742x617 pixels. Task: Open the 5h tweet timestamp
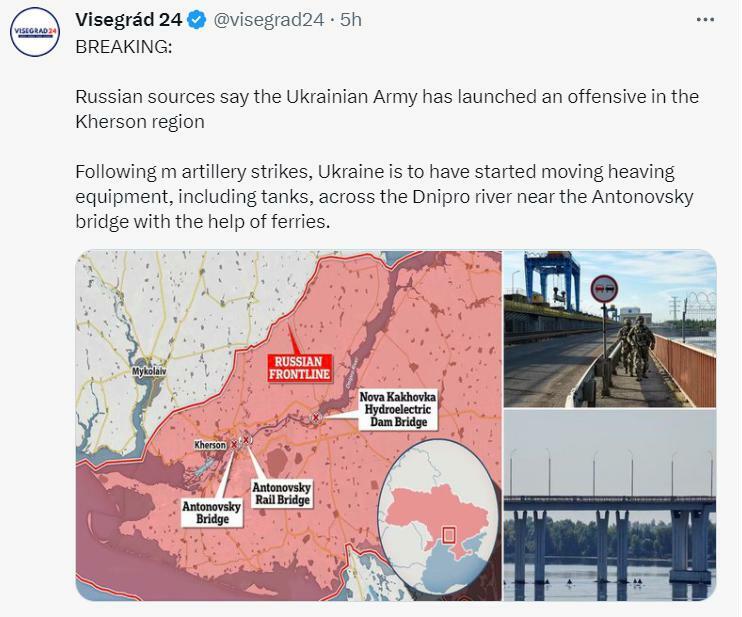point(351,20)
